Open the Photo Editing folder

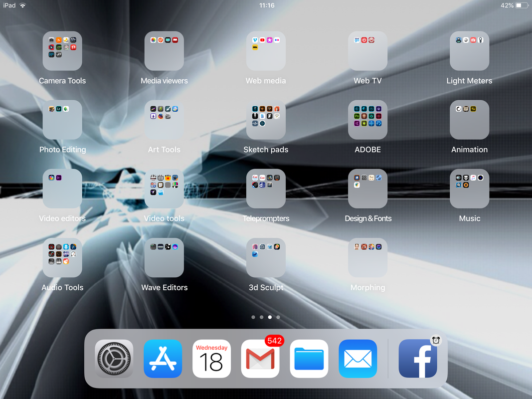[x=62, y=120]
